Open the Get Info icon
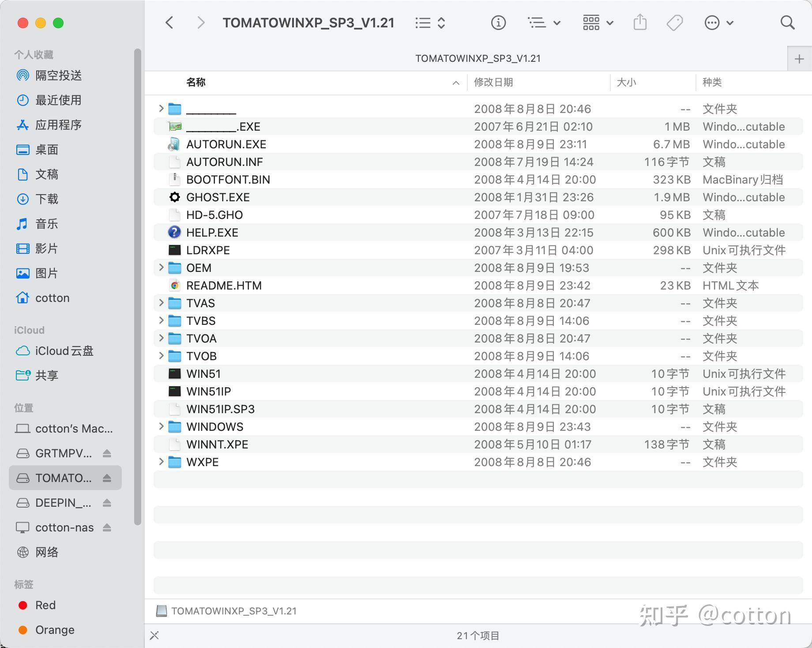The image size is (812, 648). (498, 23)
